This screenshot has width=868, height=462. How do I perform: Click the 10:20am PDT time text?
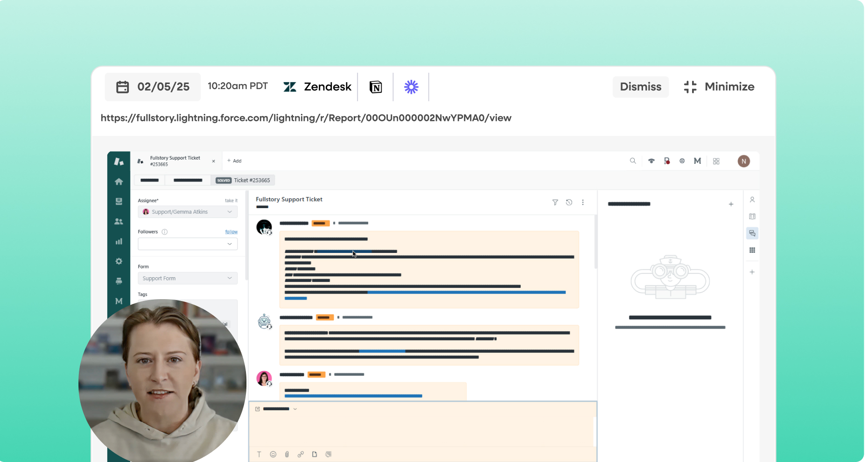coord(238,86)
